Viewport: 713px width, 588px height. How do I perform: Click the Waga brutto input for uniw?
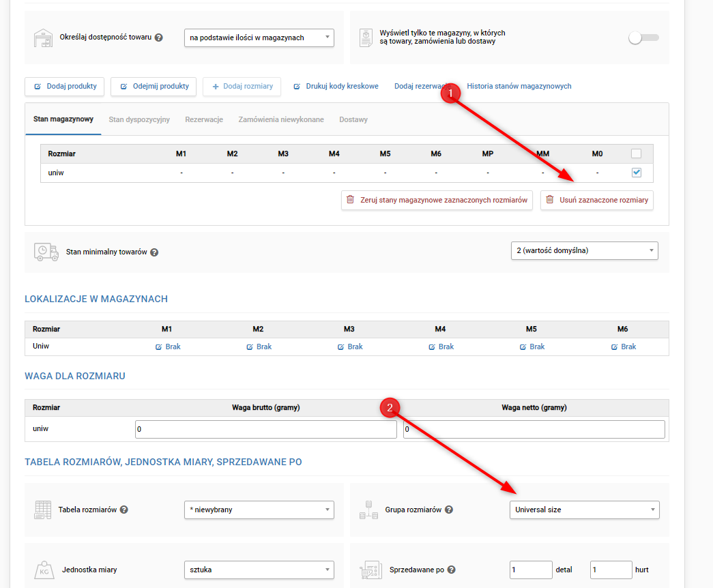click(266, 429)
